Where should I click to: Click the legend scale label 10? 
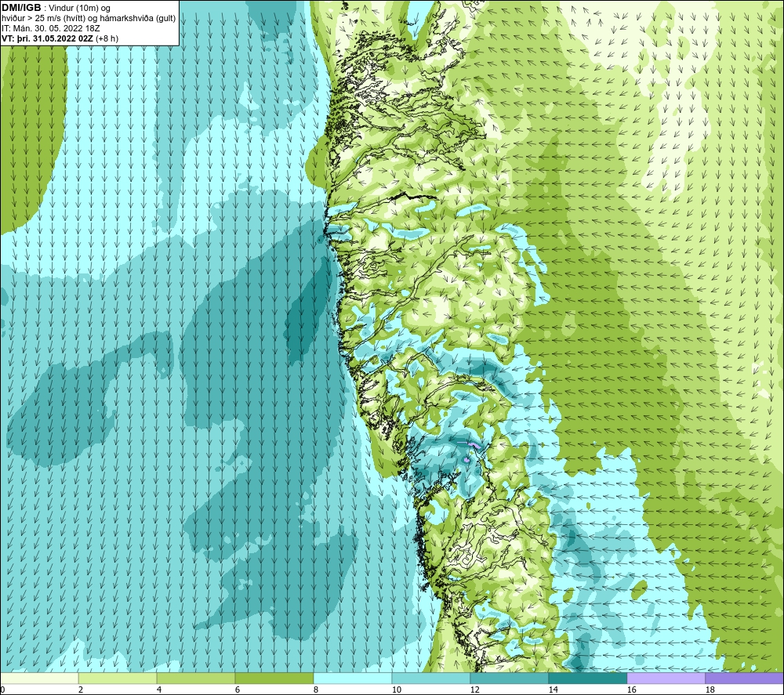(397, 690)
